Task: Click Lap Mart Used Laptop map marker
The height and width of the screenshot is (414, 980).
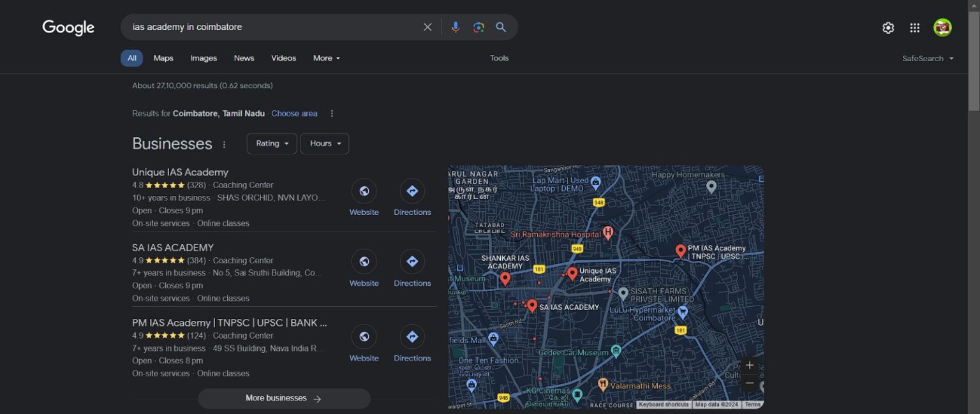Action: tap(595, 182)
